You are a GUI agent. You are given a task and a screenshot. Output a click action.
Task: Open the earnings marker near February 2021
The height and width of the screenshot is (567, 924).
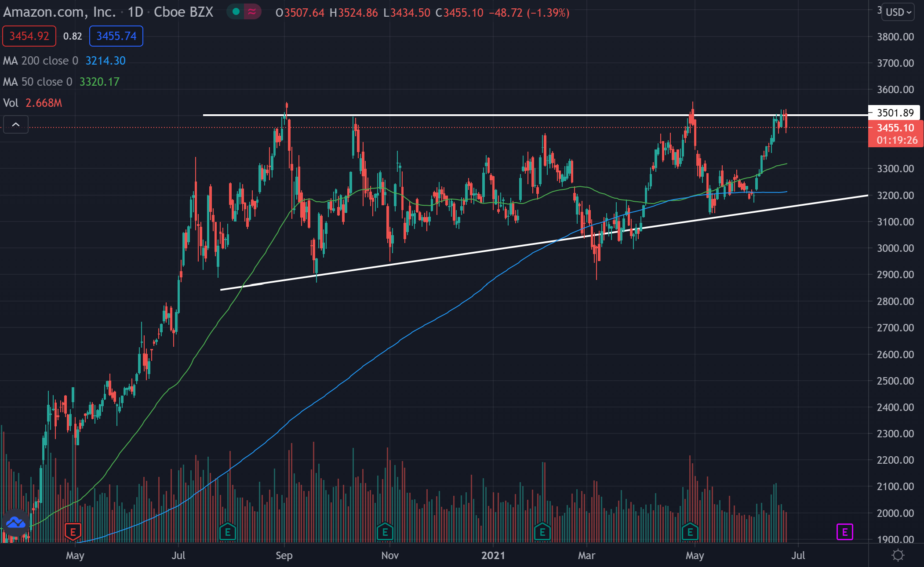click(x=542, y=532)
